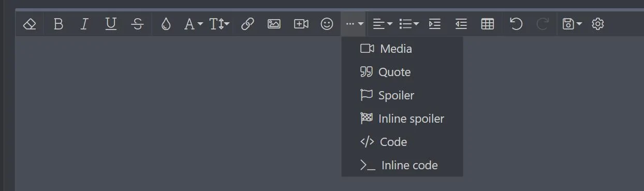Choose Spoiler in the dropdown menu
The height and width of the screenshot is (191, 644).
(402, 95)
